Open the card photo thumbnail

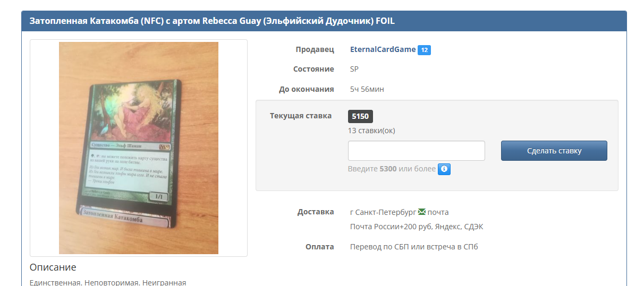[139, 148]
